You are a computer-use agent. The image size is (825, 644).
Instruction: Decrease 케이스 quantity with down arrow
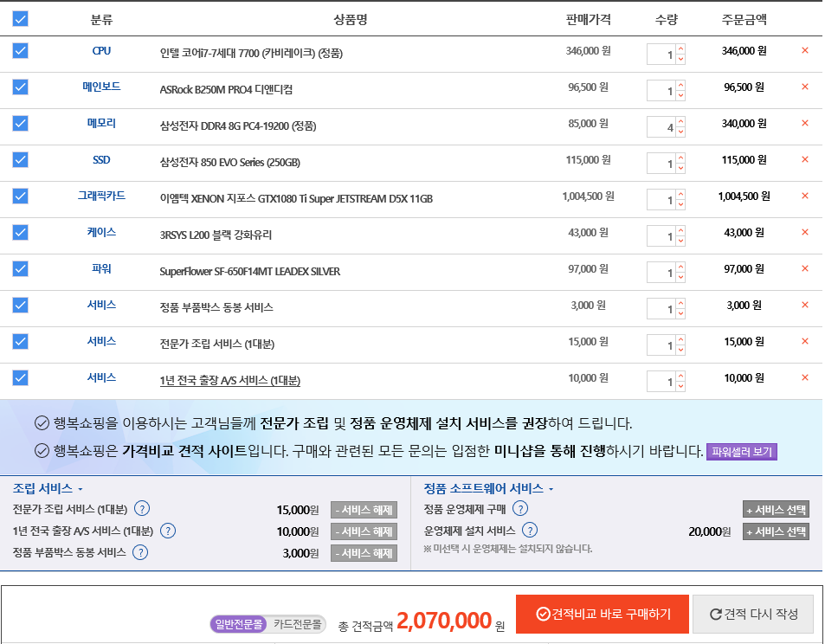tap(680, 241)
